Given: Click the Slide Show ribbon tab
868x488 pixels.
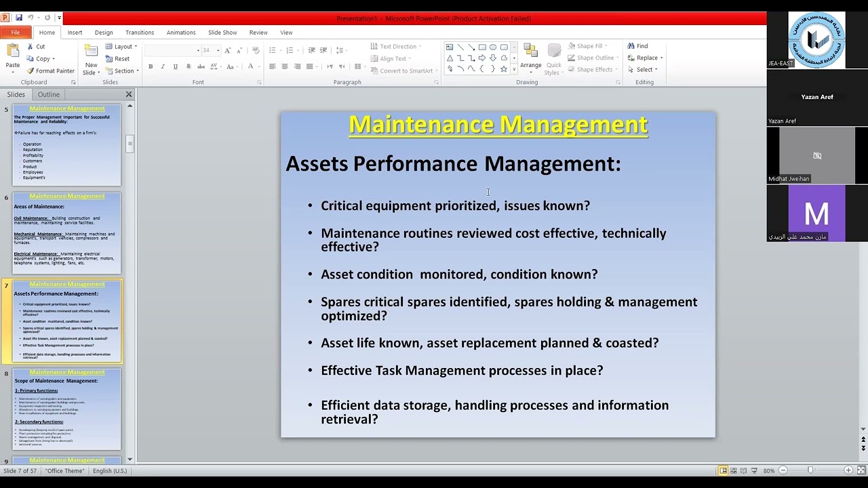Looking at the screenshot, I should (x=222, y=33).
